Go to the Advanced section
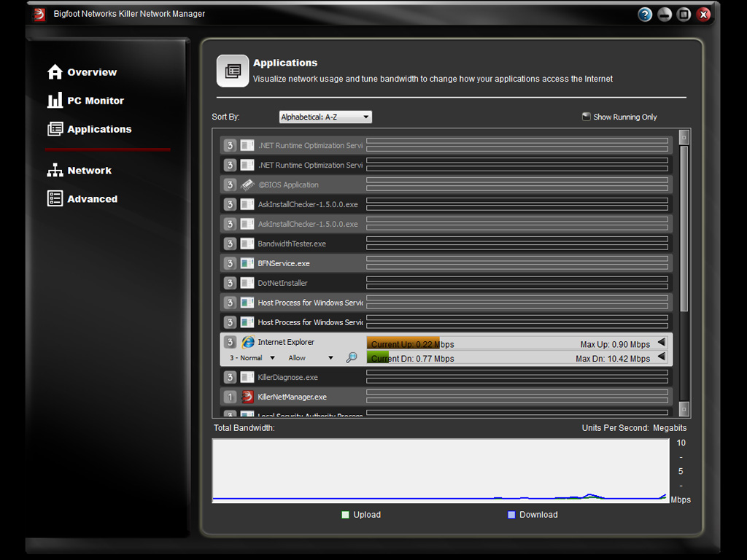Screen dimensions: 747x560 pyautogui.click(x=92, y=199)
